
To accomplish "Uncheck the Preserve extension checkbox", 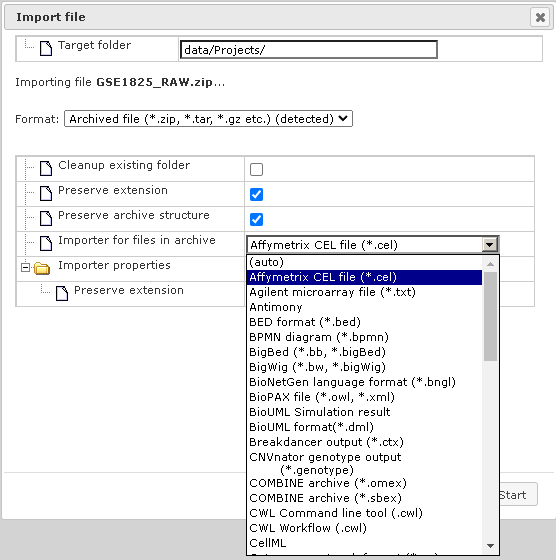I will click(x=256, y=194).
